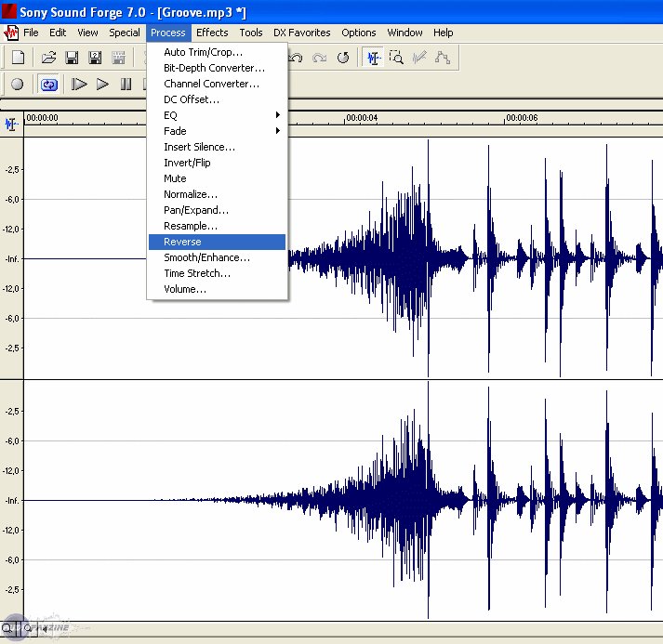Click the 00:00:06 time ruler marker

tap(522, 118)
